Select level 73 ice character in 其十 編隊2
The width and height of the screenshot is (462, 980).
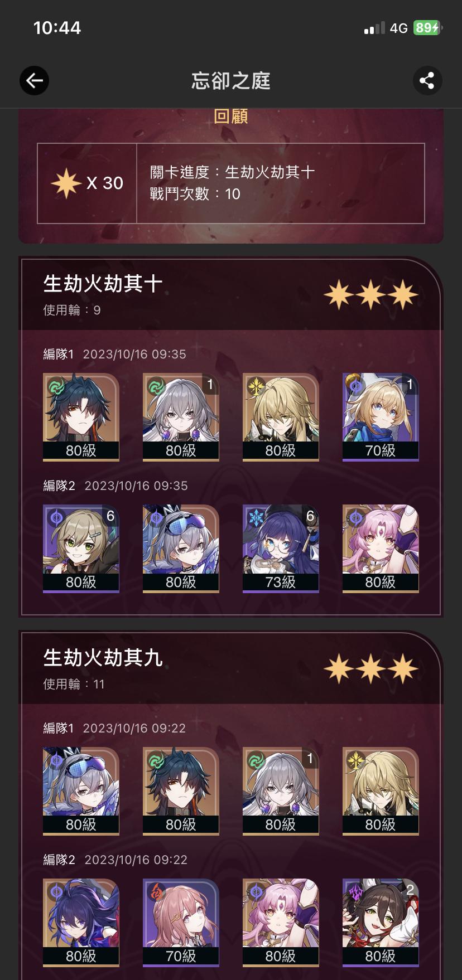point(281,549)
